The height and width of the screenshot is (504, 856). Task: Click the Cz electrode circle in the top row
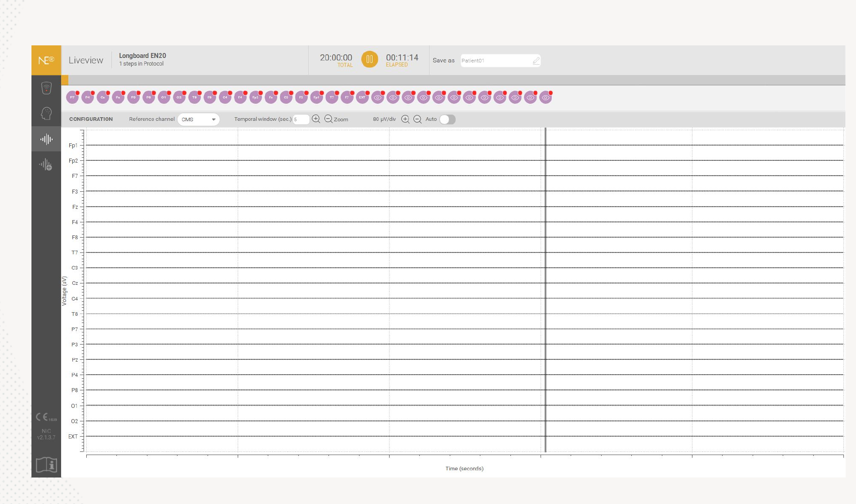pyautogui.click(x=103, y=97)
